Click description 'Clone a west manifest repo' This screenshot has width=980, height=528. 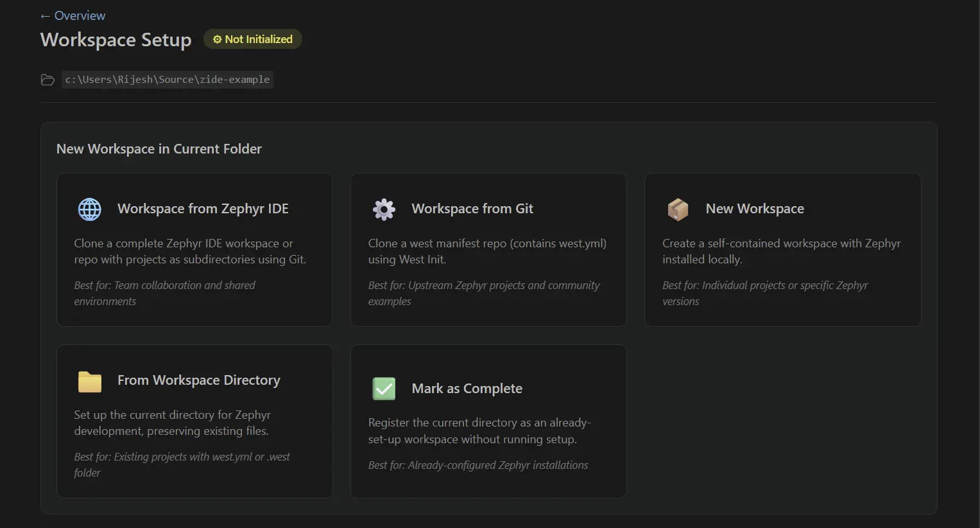pos(487,251)
